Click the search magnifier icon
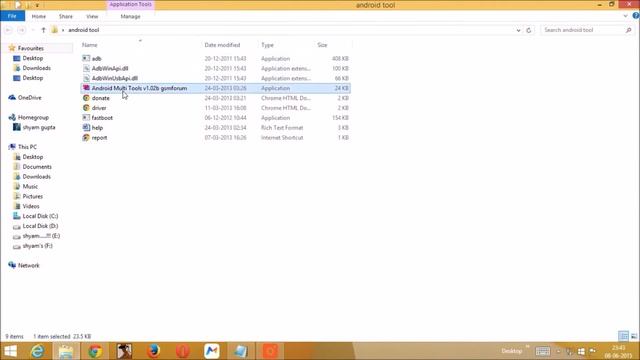The image size is (640, 360). coord(629,30)
